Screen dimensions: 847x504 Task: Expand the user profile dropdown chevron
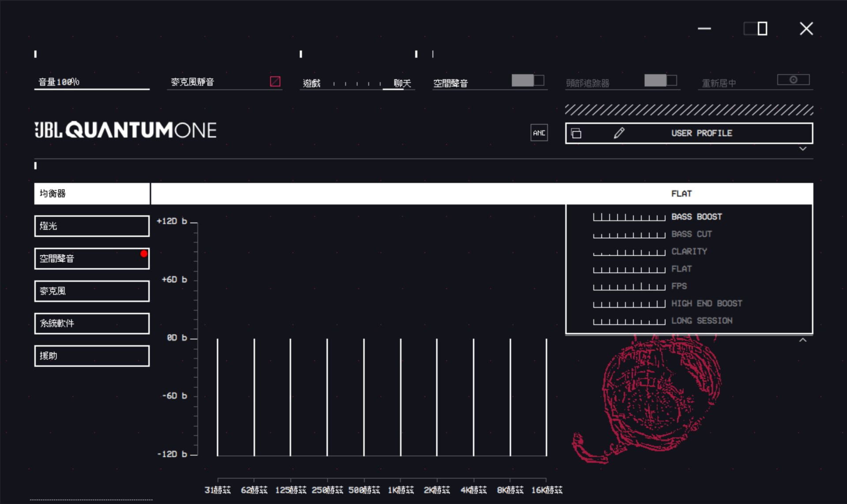tap(803, 149)
